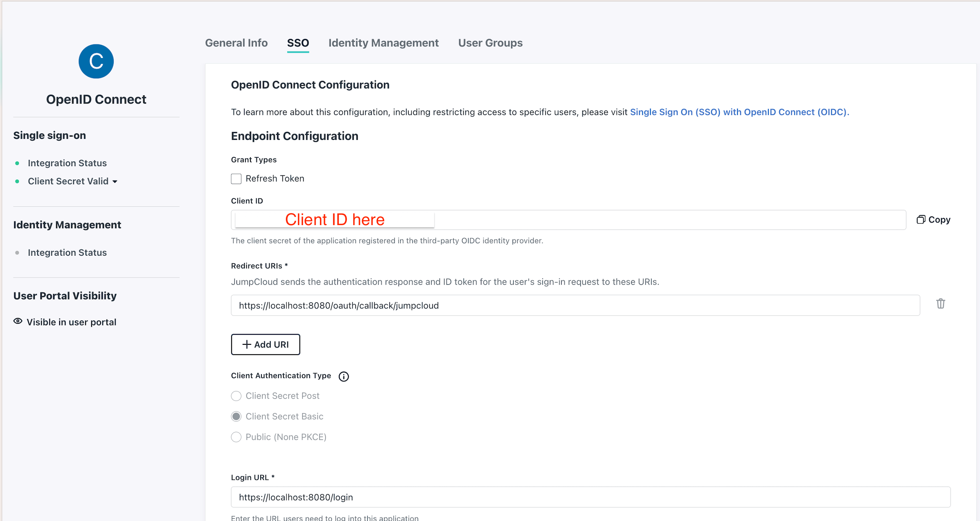Click the Copy icon beside Client ID
980x521 pixels.
[x=920, y=219]
